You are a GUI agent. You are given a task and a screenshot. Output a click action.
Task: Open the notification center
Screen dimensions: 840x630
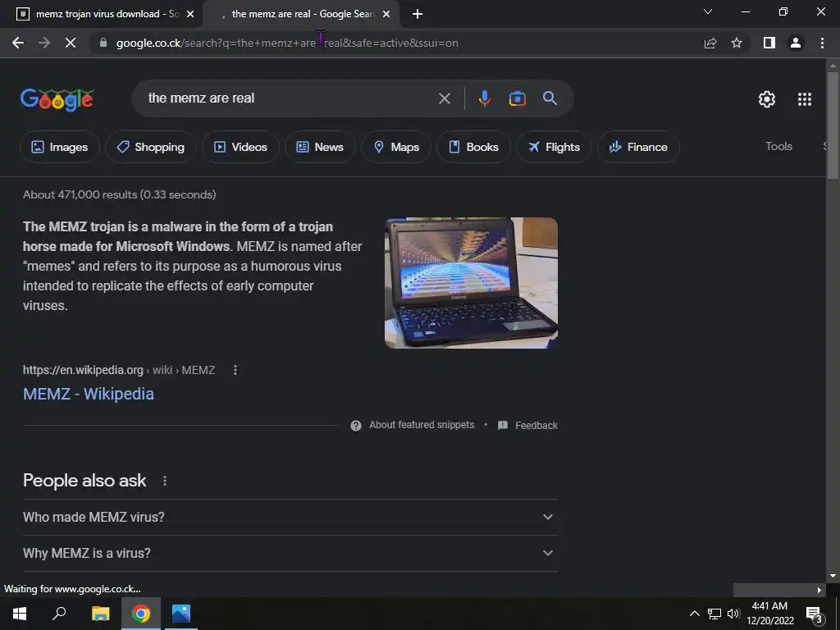pyautogui.click(x=814, y=614)
